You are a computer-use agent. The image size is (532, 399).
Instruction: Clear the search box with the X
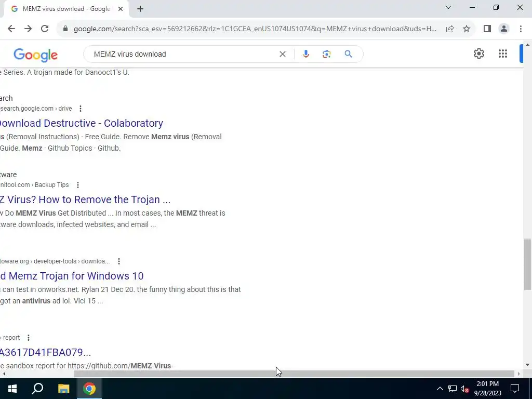coord(282,54)
